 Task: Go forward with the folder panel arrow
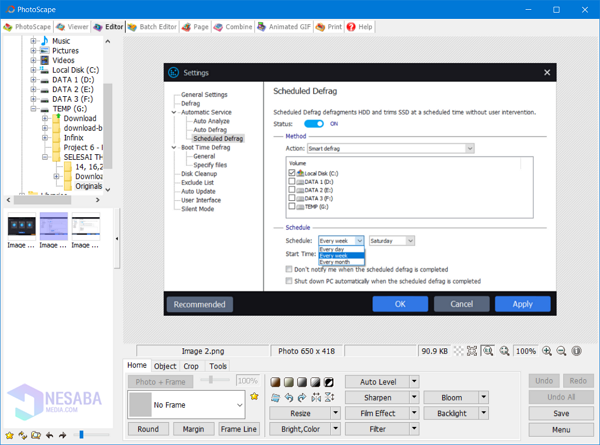point(62,435)
